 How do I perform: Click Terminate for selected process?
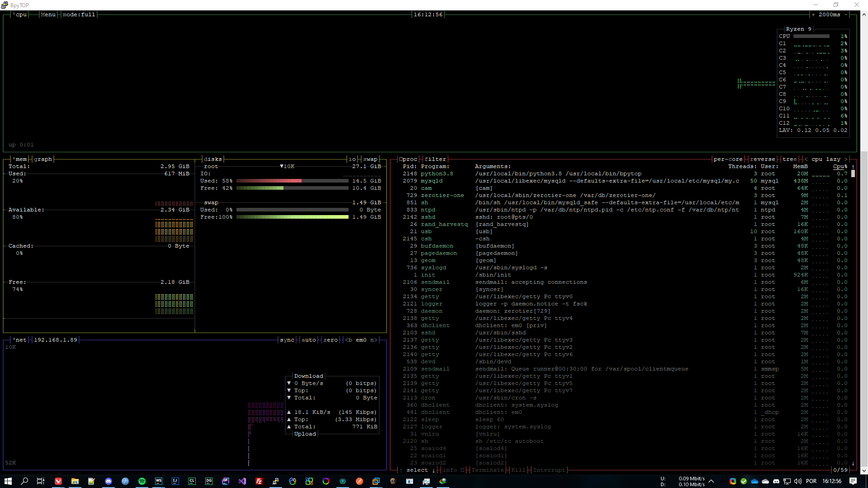point(487,470)
